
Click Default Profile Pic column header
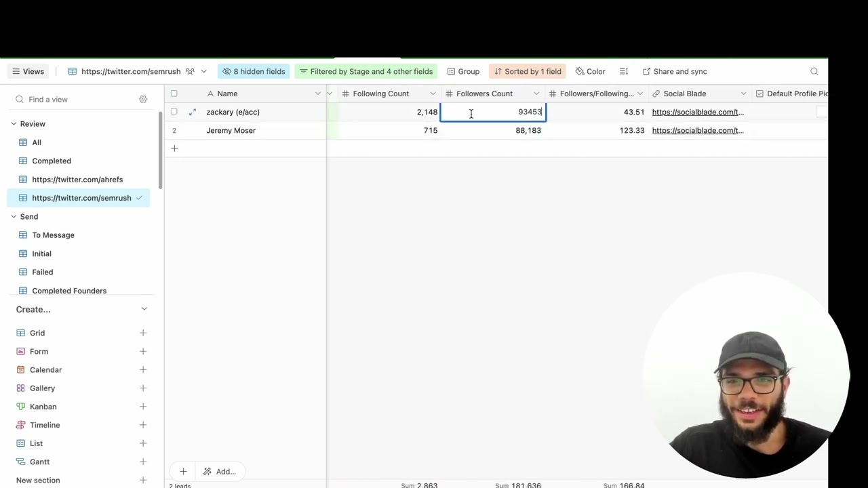click(790, 94)
